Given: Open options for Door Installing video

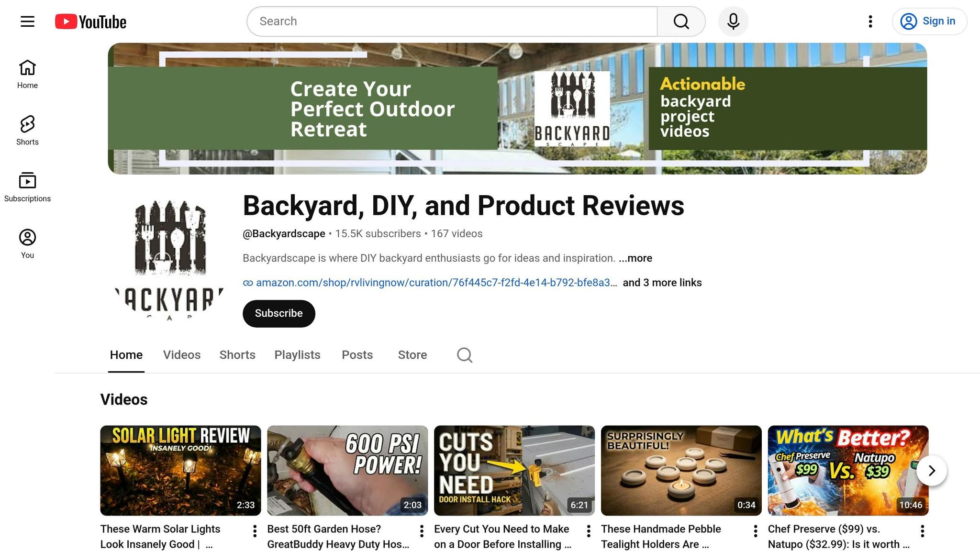Looking at the screenshot, I should (589, 531).
